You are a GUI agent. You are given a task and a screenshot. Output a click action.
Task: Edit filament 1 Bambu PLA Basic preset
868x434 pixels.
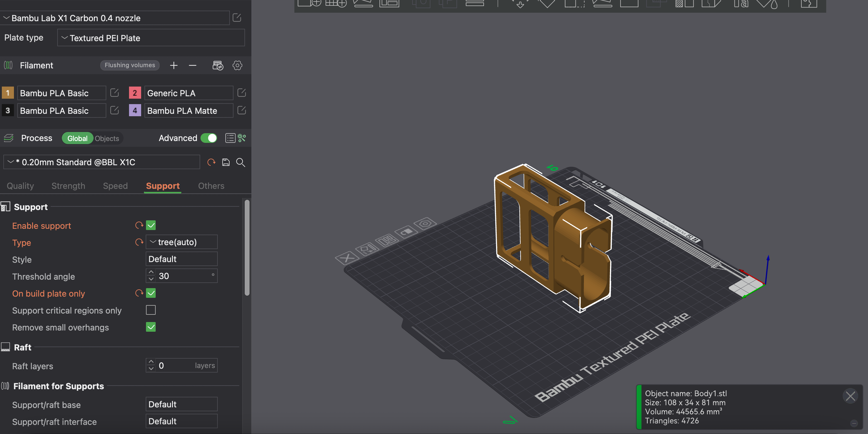click(114, 93)
